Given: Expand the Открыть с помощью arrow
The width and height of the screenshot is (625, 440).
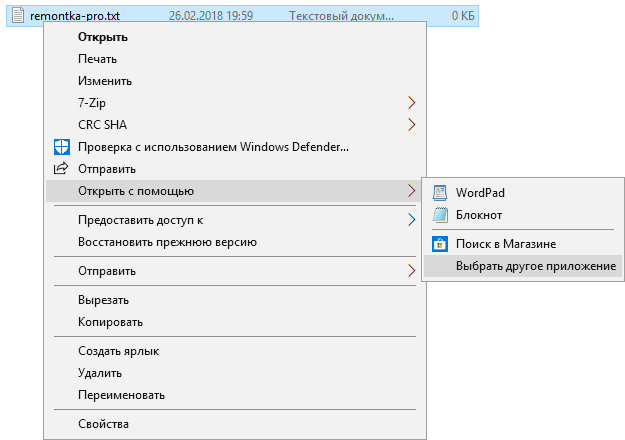Looking at the screenshot, I should (412, 191).
